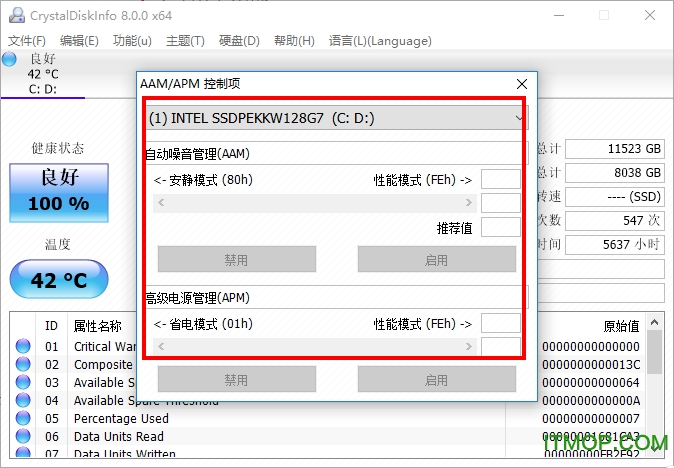Select the blue disk status orb for C: D:
This screenshot has height=468, width=674.
9,59
